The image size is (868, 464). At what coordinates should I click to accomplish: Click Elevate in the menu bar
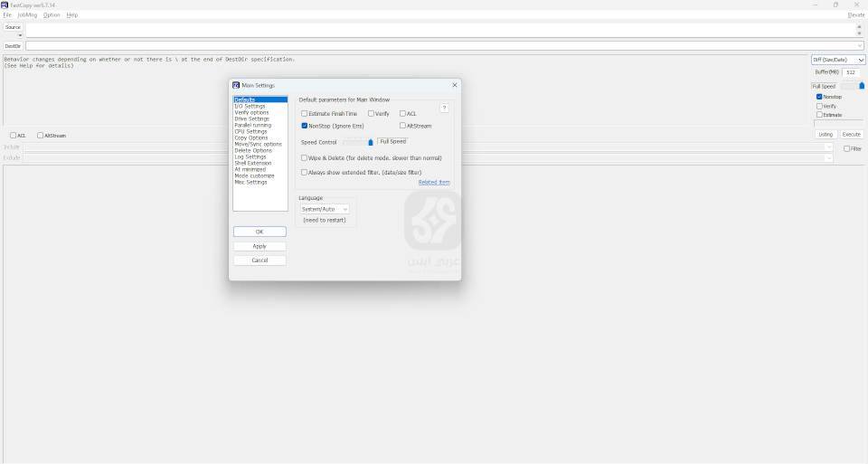pos(856,15)
